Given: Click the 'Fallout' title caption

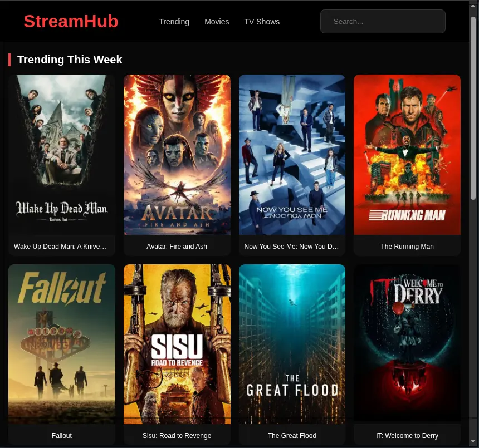Looking at the screenshot, I should (x=62, y=436).
